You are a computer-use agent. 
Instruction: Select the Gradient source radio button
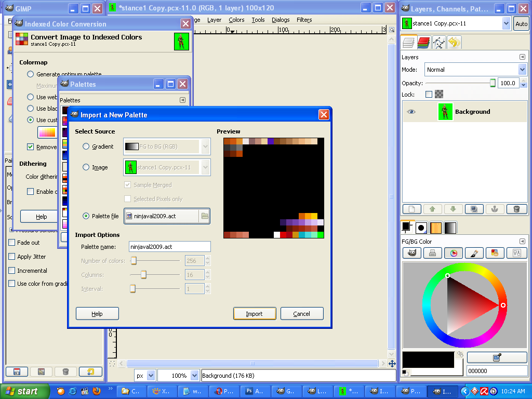click(x=86, y=147)
